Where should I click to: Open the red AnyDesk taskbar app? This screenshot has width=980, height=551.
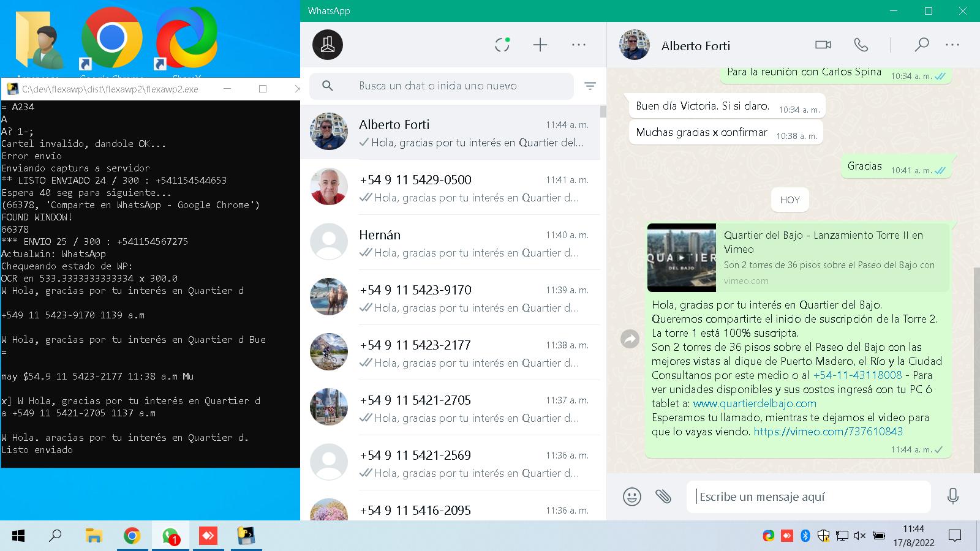click(x=208, y=536)
